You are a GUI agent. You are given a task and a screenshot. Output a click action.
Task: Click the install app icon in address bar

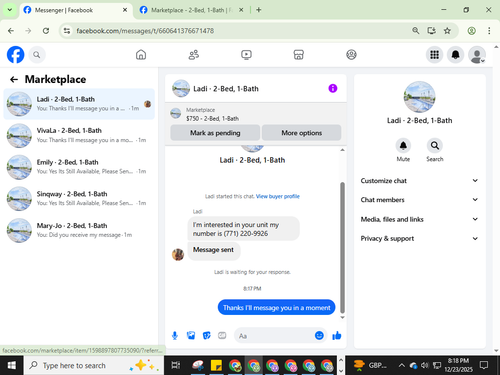(431, 31)
